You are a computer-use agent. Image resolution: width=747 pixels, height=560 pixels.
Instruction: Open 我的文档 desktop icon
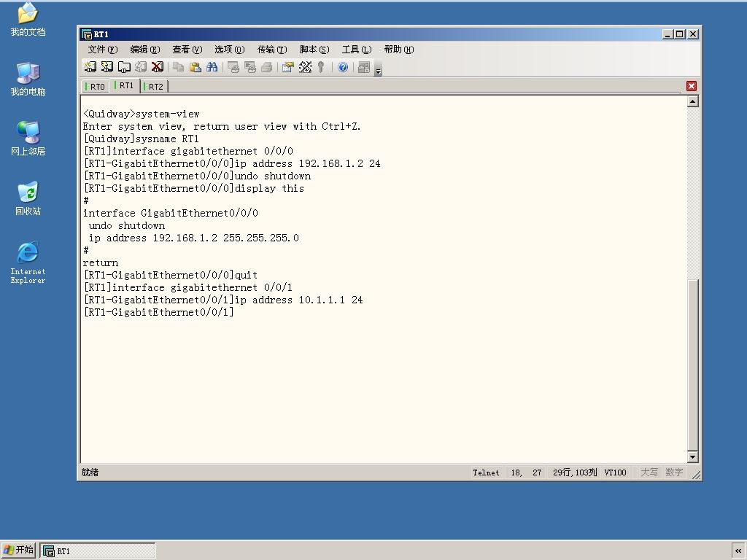tap(28, 20)
